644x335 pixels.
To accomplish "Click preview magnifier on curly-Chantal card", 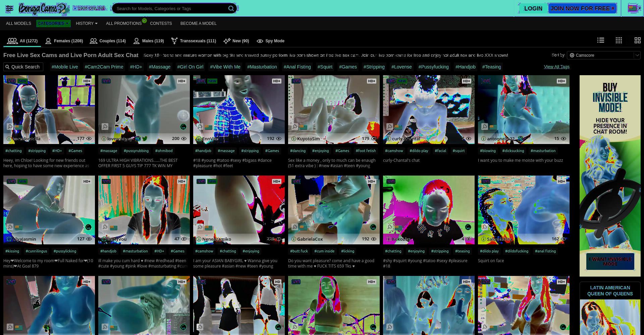I will (x=390, y=127).
